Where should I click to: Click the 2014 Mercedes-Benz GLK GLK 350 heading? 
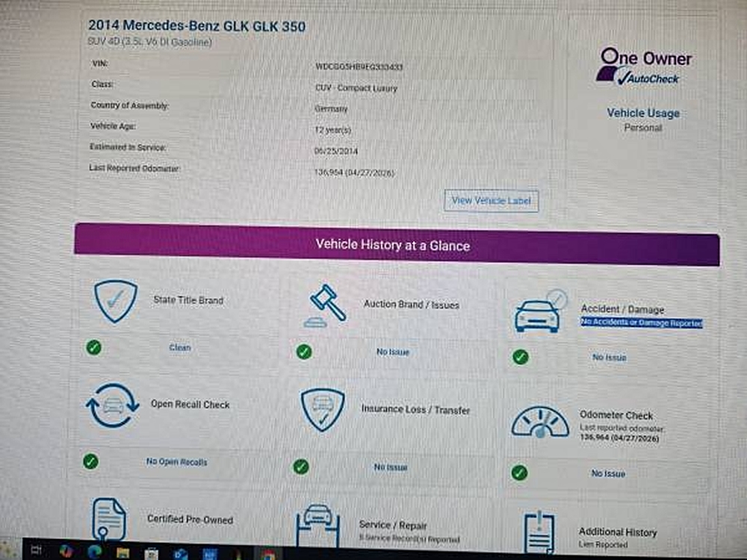196,26
